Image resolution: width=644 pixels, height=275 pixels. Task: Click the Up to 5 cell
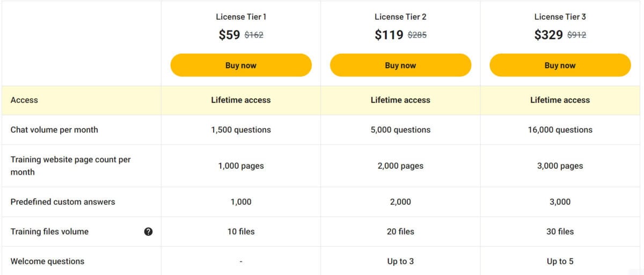click(x=560, y=262)
